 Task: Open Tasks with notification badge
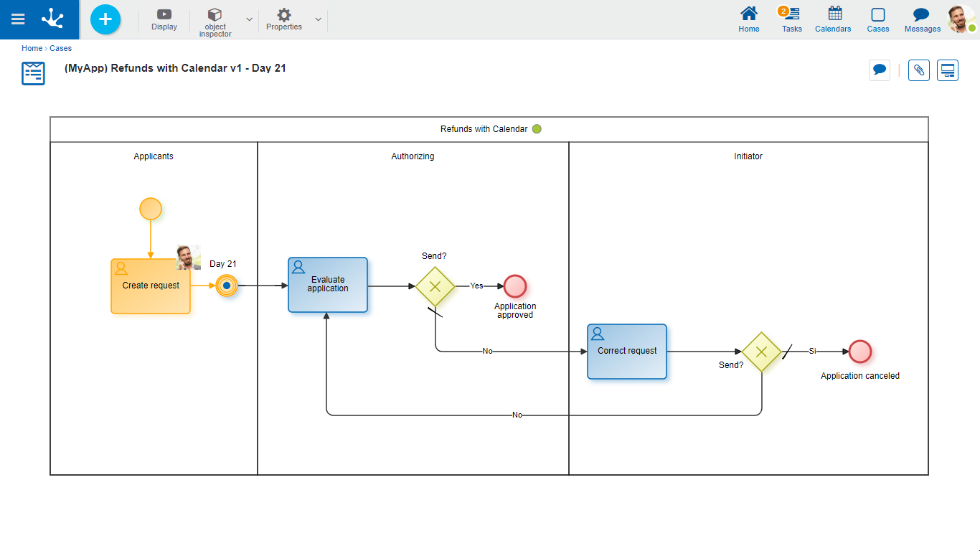click(792, 19)
